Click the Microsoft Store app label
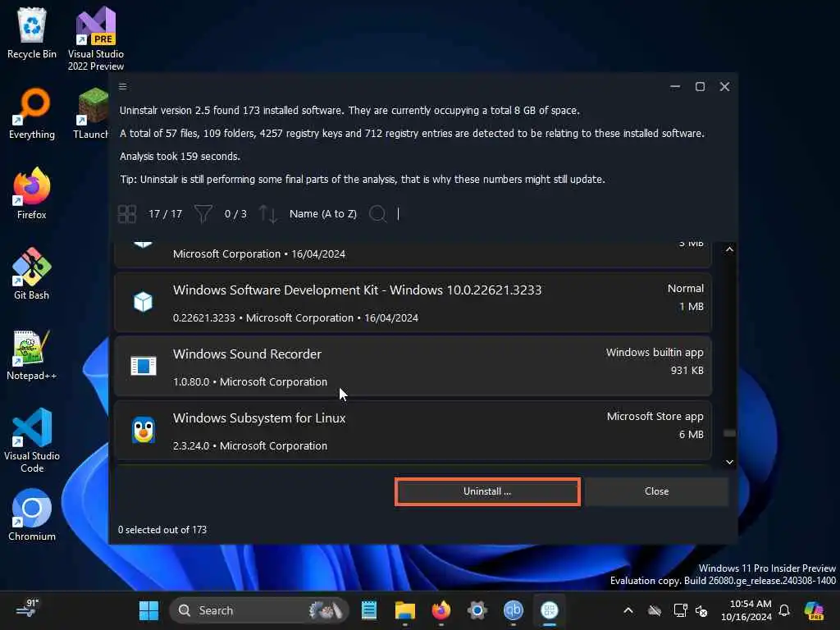Image resolution: width=840 pixels, height=630 pixels. pyautogui.click(x=655, y=416)
